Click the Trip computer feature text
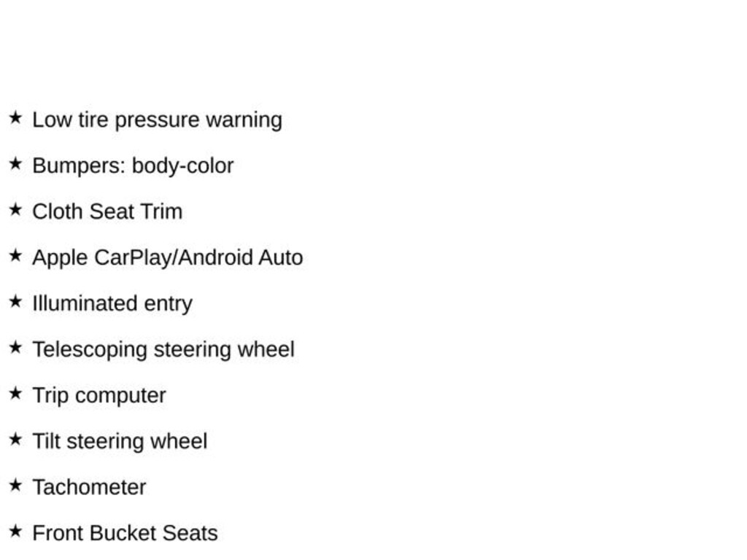This screenshot has width=747, height=560. tap(99, 395)
